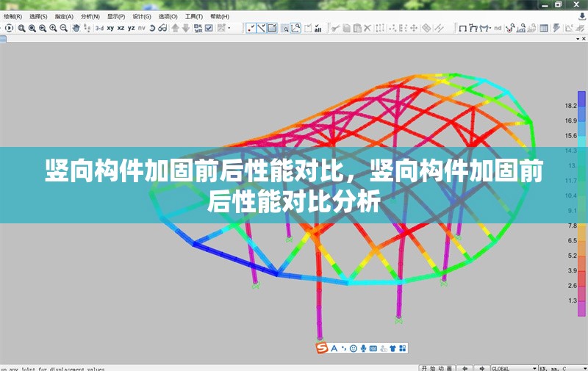This screenshot has height=371, width=588.
Task: Click the download arrow icon top right
Action: pos(581,16)
